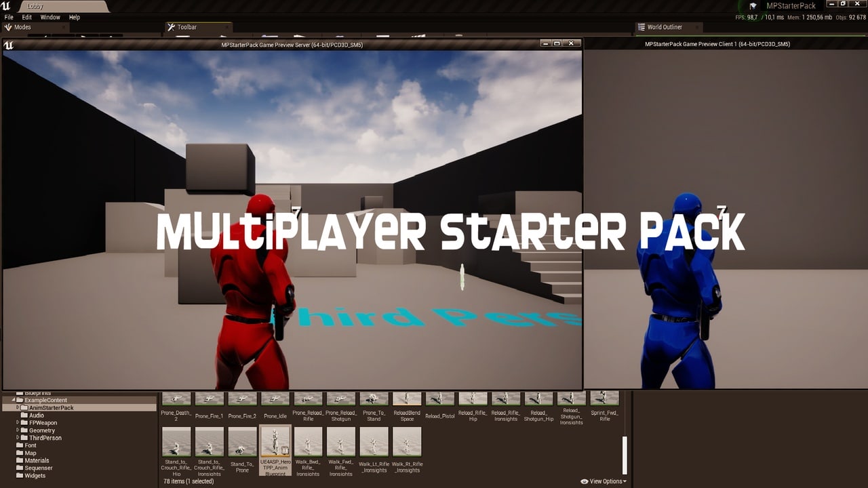This screenshot has height=488, width=868.
Task: Click the Sequenser folder icon
Action: 20,468
